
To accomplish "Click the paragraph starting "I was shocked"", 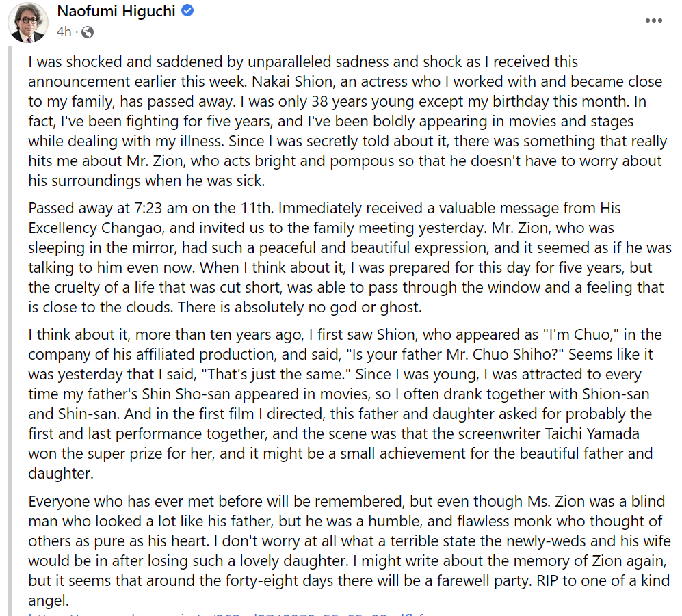I will 342,121.
